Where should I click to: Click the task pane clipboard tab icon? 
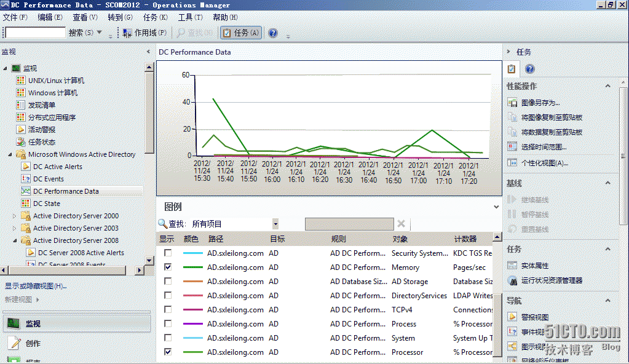[x=512, y=69]
